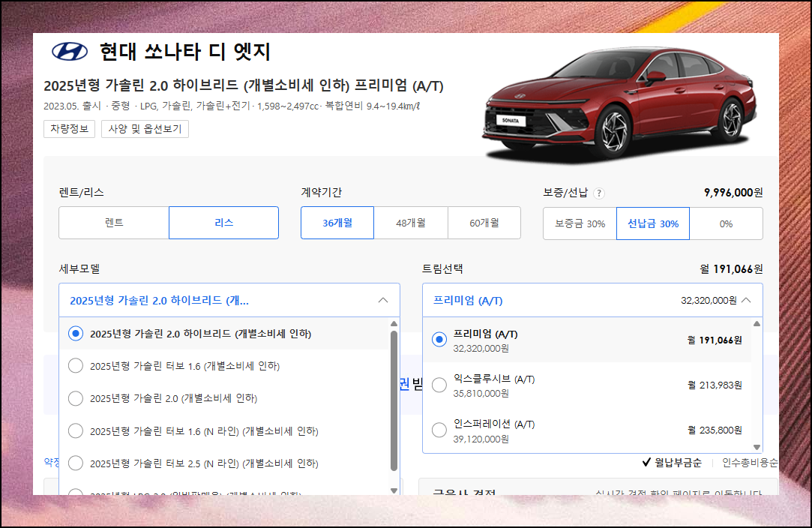Viewport: 812px width, 528px height.
Task: Open the 차량정보 button
Action: [x=70, y=128]
